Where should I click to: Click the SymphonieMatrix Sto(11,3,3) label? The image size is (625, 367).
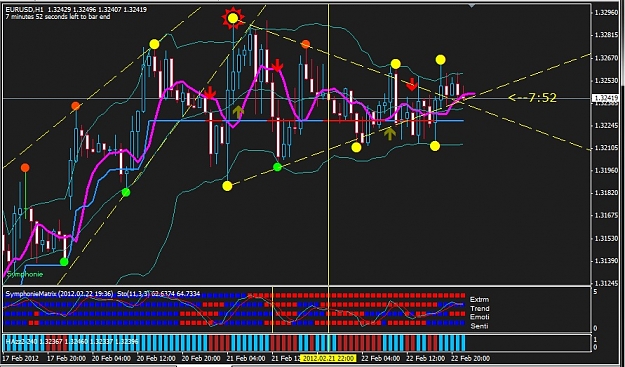tap(102, 294)
